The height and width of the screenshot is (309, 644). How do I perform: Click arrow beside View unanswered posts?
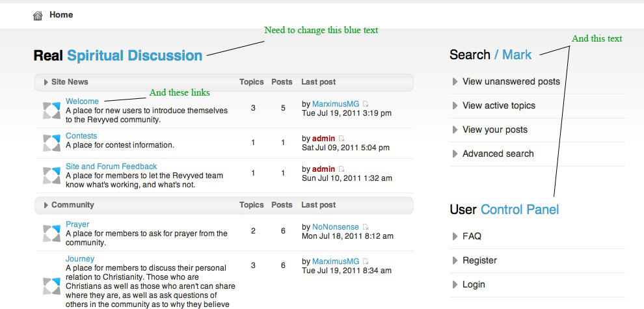tap(455, 81)
